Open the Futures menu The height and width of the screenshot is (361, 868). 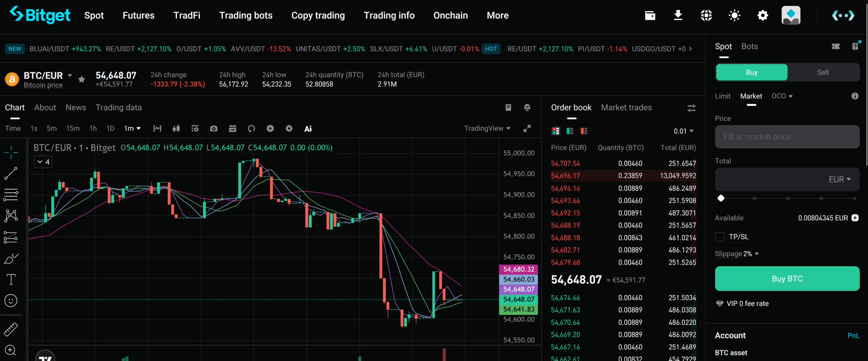(x=138, y=15)
